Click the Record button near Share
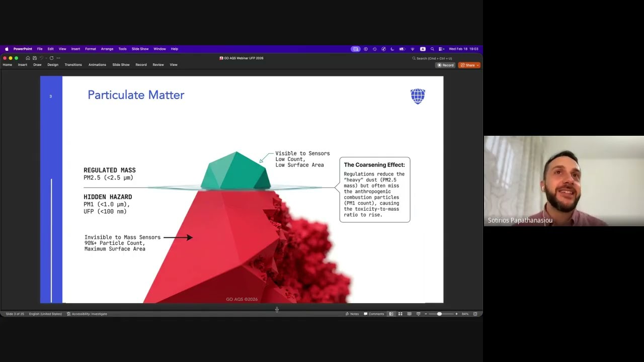This screenshot has height=362, width=644. 446,65
